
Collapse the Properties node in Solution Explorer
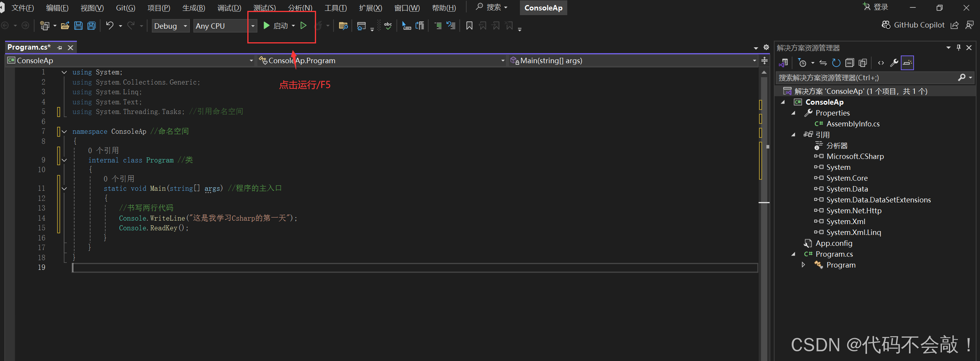click(x=794, y=113)
